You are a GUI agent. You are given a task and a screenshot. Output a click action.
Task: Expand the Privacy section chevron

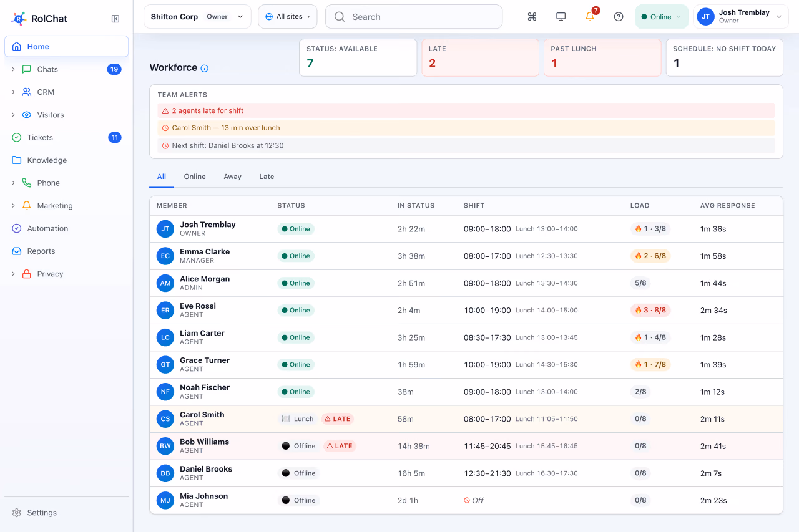pos(13,274)
